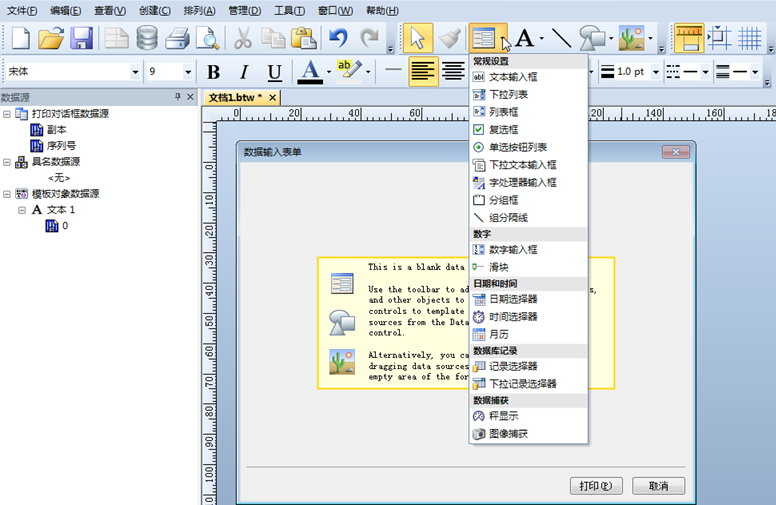Open the 管理(D) menu
This screenshot has width=776, height=505.
(x=244, y=11)
